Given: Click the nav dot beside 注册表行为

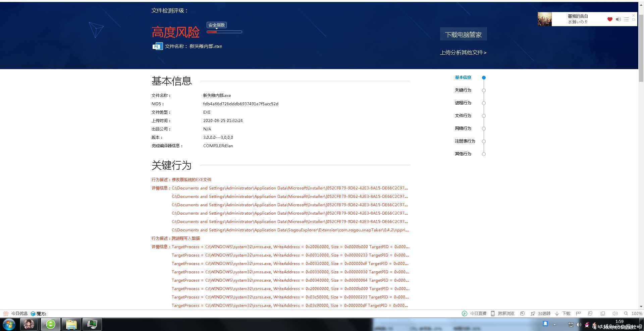Looking at the screenshot, I should (x=484, y=141).
